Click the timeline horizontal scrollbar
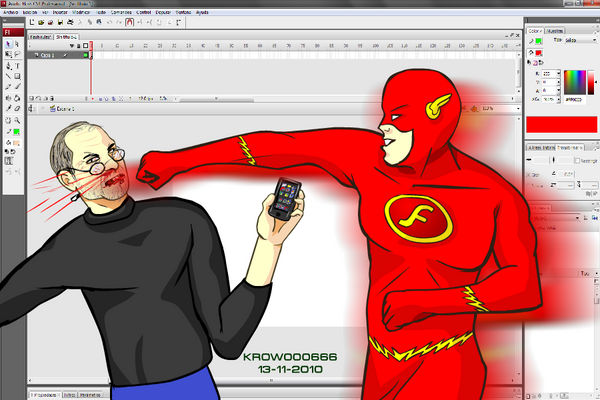 (216, 99)
